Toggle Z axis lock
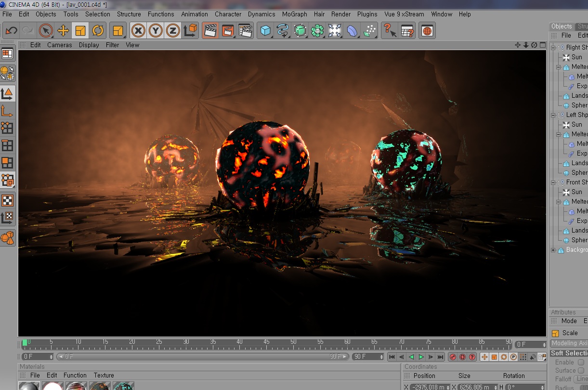Screen dimensions: 588x390 [173, 31]
